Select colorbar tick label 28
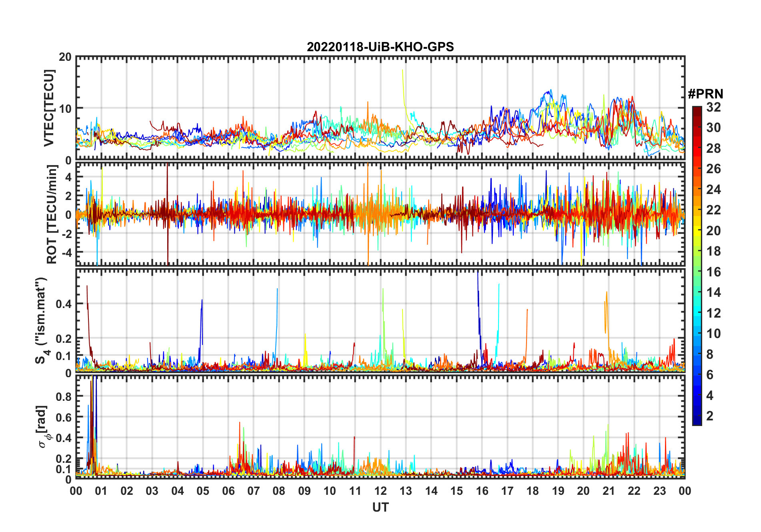Viewport: 761px width, 532px height. point(713,148)
